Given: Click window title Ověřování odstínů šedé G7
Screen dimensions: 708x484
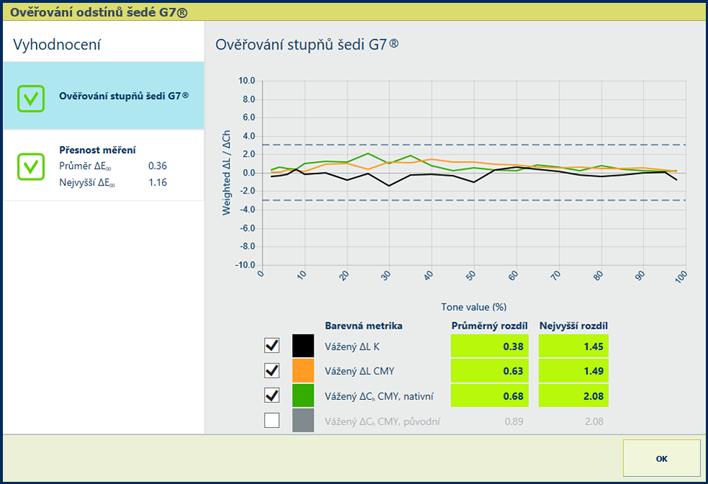Looking at the screenshot, I should click(x=98, y=12).
